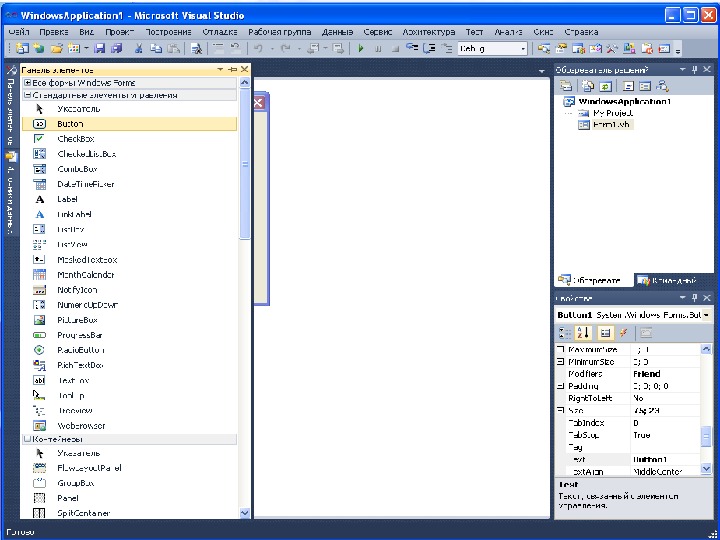720x540 pixels.
Task: Close the toolbox panel
Action: (x=245, y=69)
